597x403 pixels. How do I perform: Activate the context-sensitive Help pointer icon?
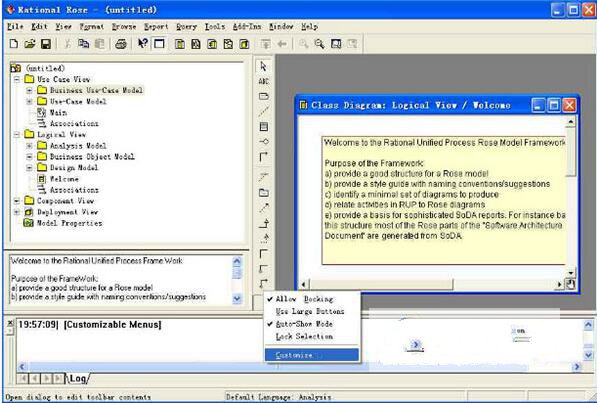pos(143,44)
